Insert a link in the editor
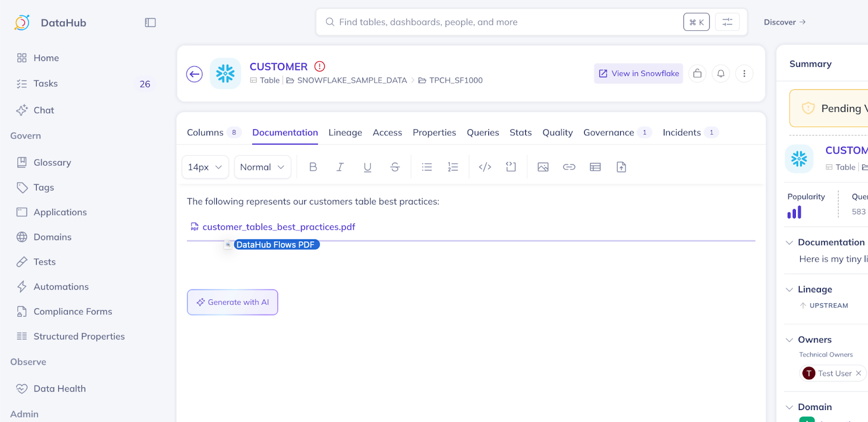This screenshot has height=422, width=868. click(569, 167)
